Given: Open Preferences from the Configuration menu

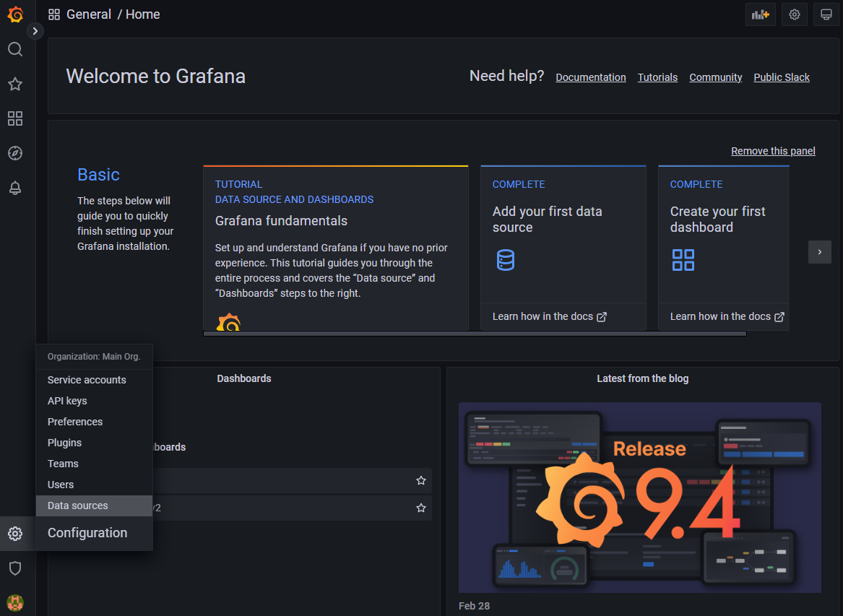Looking at the screenshot, I should [x=95, y=422].
